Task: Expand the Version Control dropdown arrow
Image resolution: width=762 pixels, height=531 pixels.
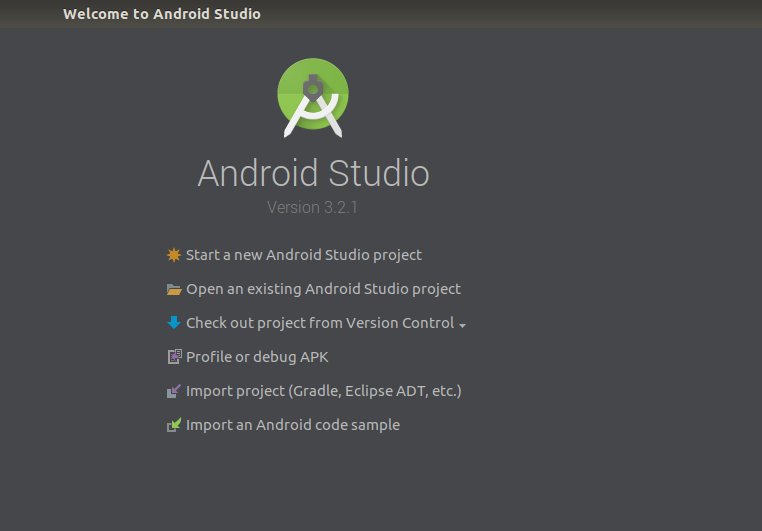Action: pos(462,325)
